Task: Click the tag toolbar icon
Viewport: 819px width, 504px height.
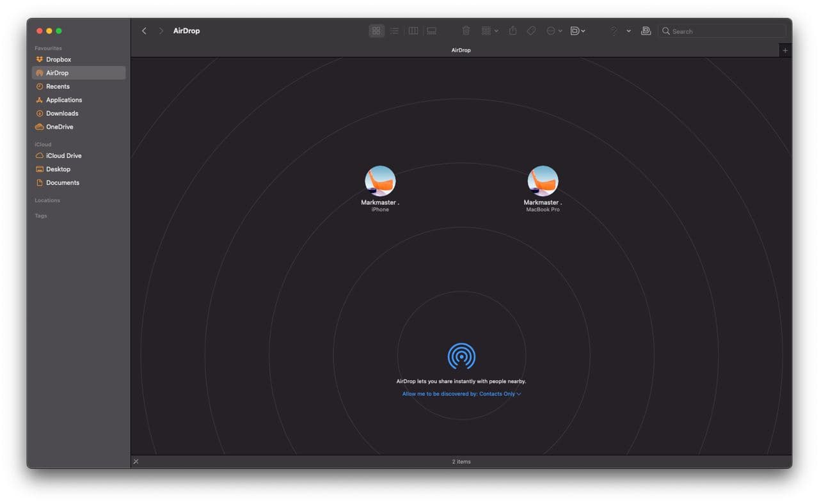Action: [531, 31]
